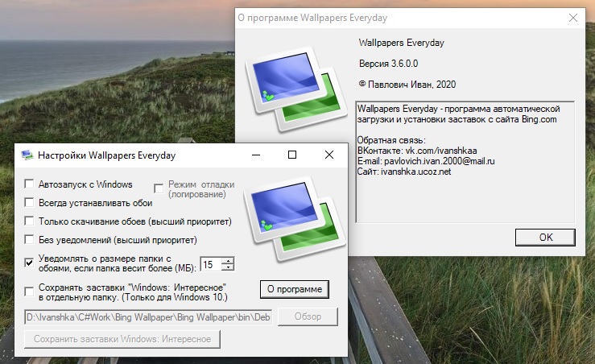This screenshot has width=595, height=364.
Task: Click the Версия 3.6.0.0 label
Action: [389, 64]
